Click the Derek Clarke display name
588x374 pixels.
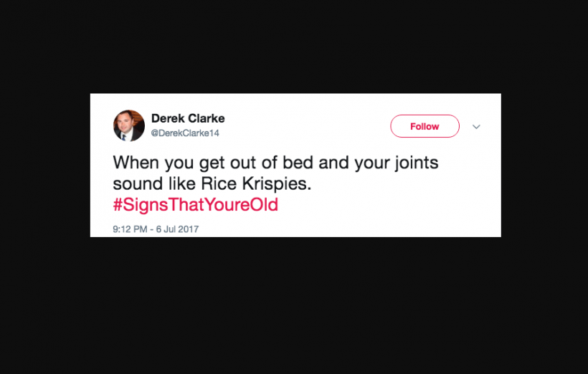(188, 118)
